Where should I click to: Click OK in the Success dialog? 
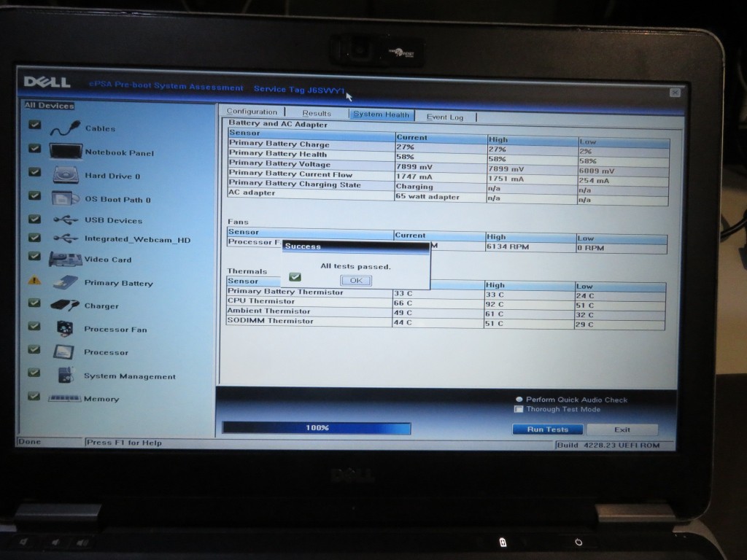tap(356, 281)
